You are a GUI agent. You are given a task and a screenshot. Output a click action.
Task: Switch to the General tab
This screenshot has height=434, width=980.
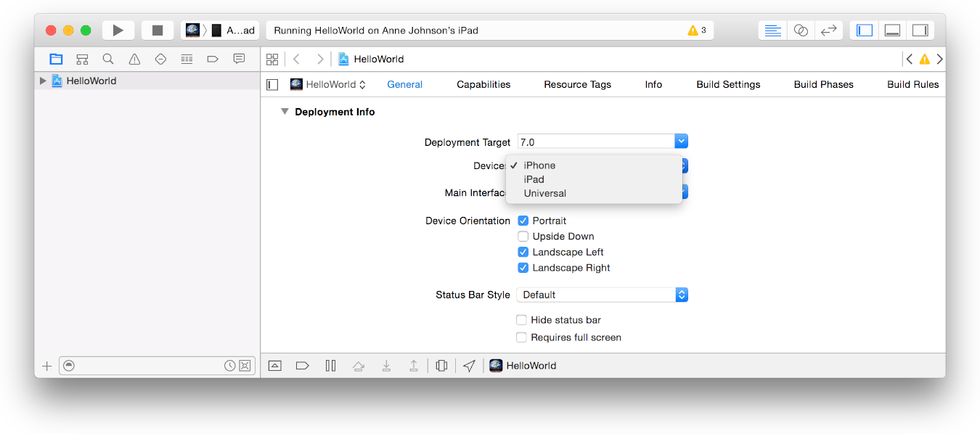[x=404, y=84]
